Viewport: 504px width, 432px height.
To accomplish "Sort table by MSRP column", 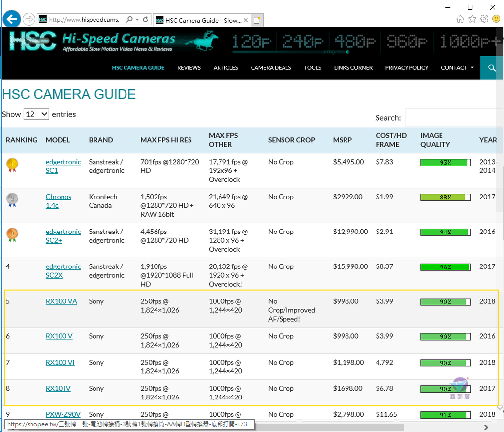I will click(343, 140).
